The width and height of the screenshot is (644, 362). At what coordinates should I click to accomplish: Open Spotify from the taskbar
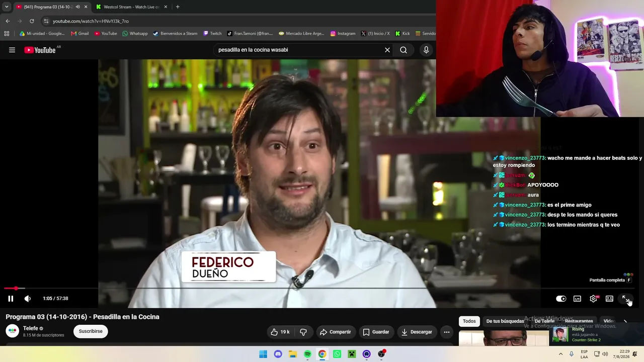(307, 354)
